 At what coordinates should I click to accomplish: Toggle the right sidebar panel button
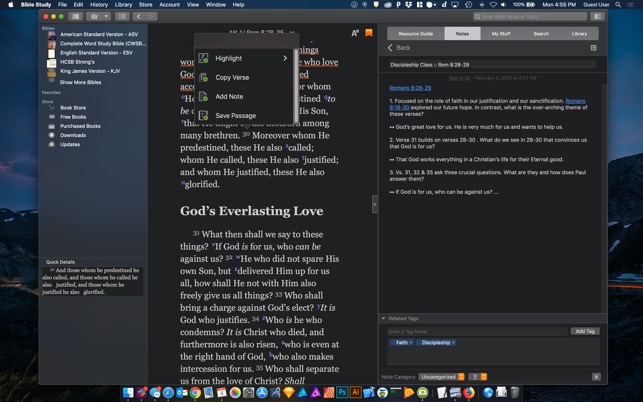click(x=597, y=17)
